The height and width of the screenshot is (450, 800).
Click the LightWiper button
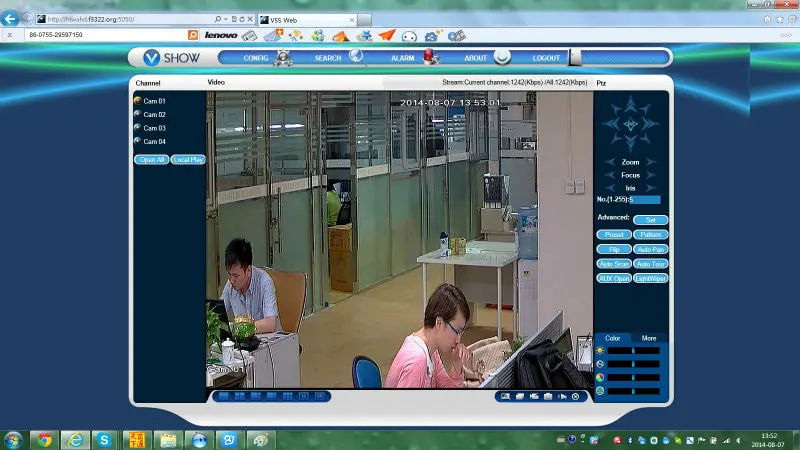click(651, 279)
